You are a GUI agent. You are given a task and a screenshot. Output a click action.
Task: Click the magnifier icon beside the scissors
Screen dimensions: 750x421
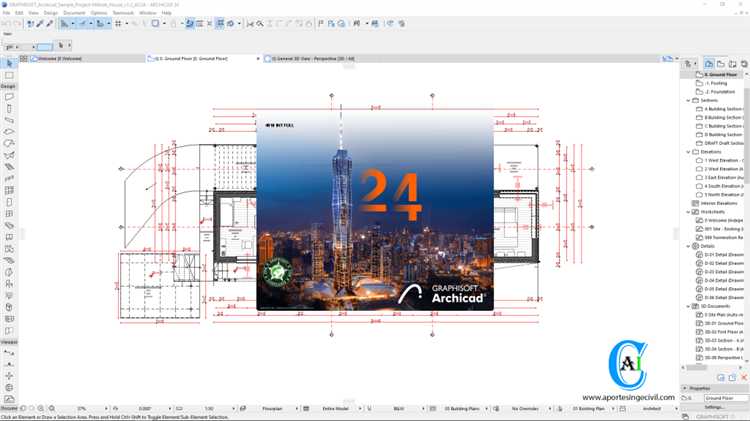click(x=260, y=23)
